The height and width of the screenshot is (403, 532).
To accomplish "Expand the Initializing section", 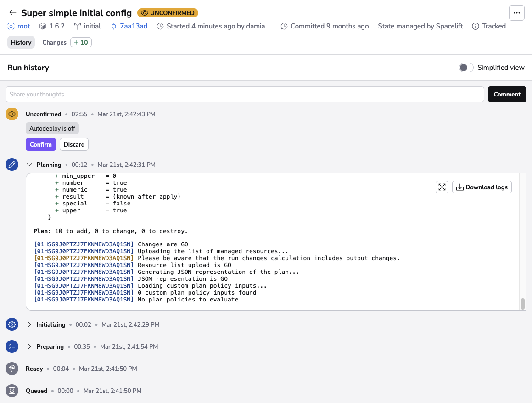I will pyautogui.click(x=29, y=324).
